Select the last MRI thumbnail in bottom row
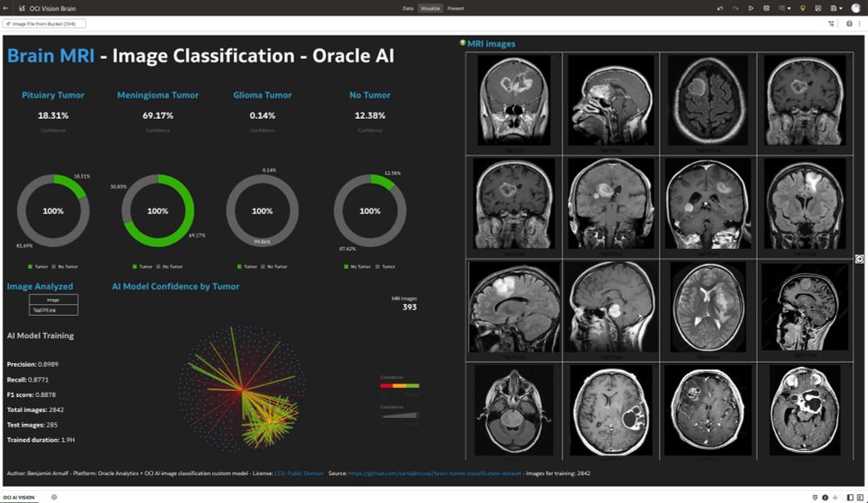 coord(805,410)
